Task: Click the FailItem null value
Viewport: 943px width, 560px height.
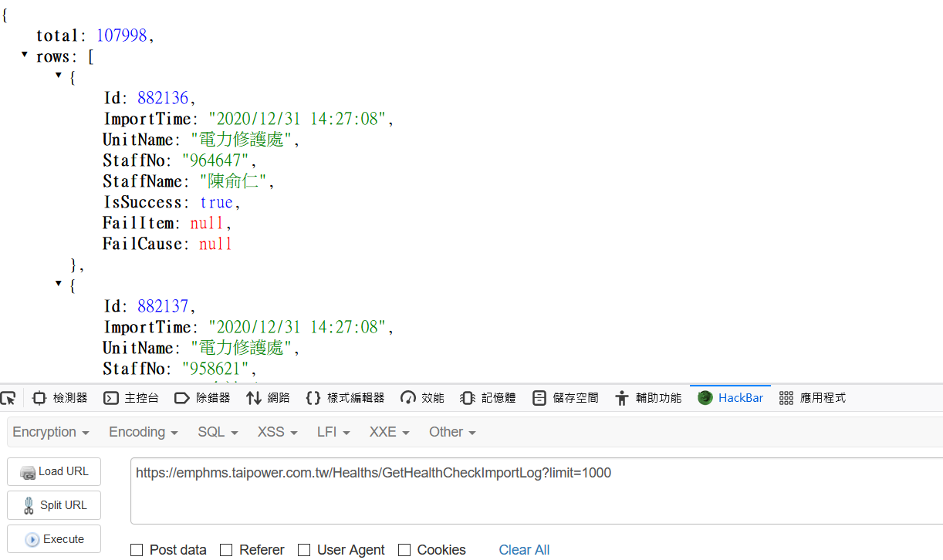Action: [207, 223]
